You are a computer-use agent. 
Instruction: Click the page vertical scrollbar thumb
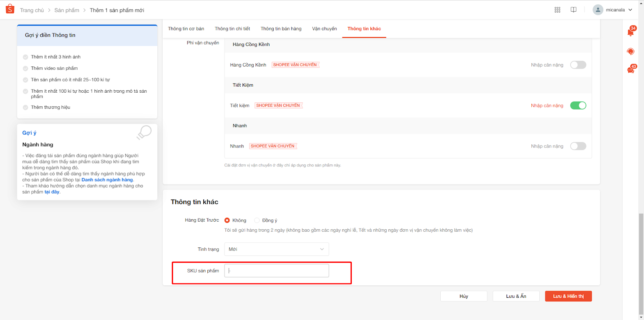pyautogui.click(x=641, y=264)
